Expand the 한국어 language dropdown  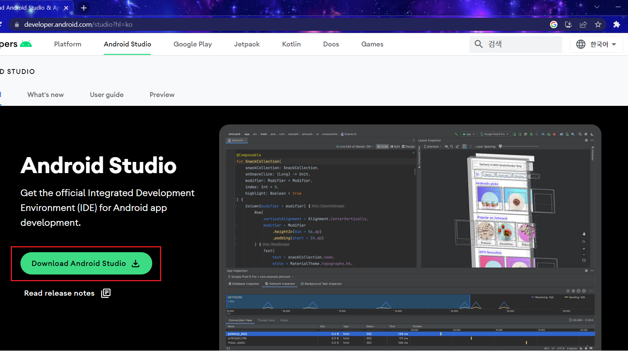coord(596,44)
